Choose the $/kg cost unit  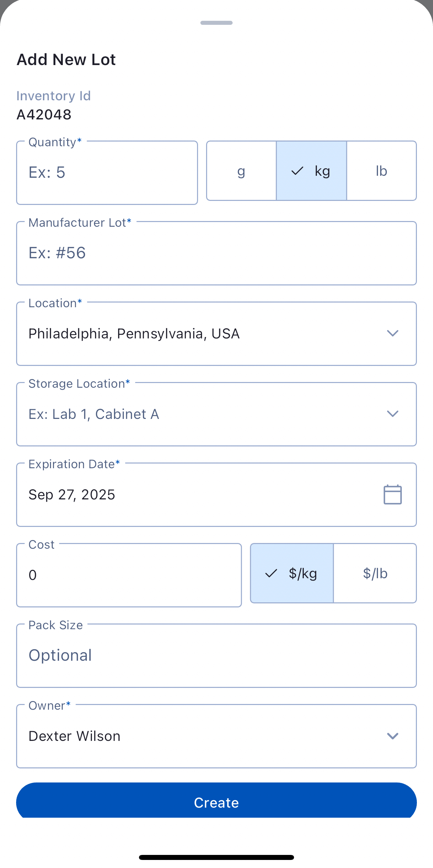tap(292, 573)
